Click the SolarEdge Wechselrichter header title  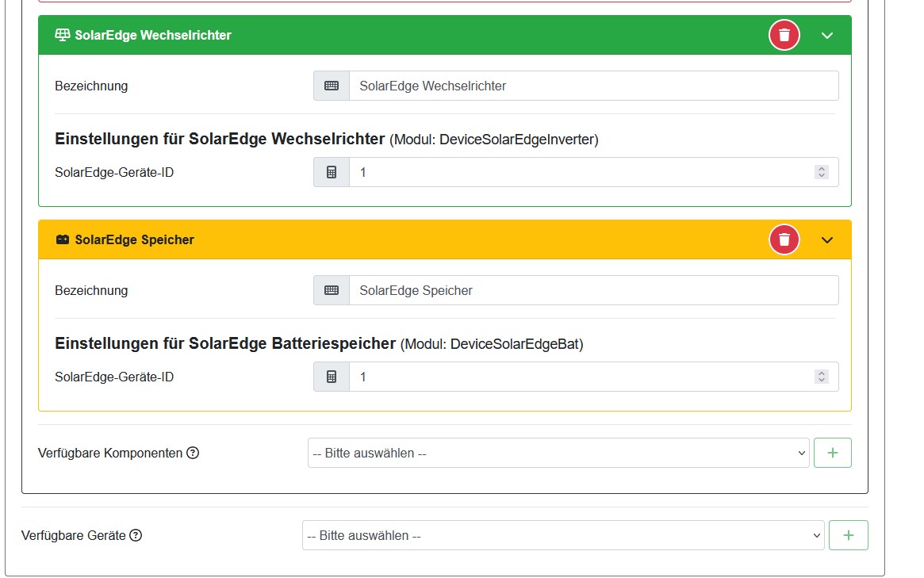coord(152,36)
